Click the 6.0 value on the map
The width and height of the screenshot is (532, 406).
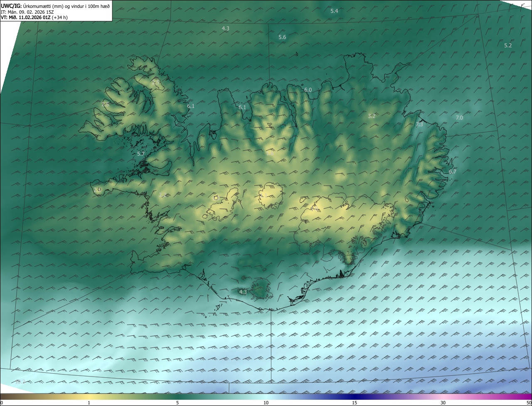pos(308,90)
